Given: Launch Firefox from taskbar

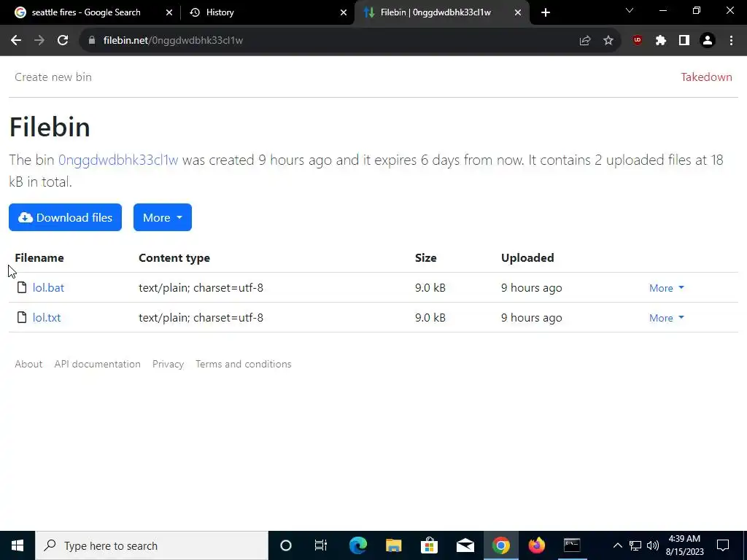Looking at the screenshot, I should click(536, 545).
